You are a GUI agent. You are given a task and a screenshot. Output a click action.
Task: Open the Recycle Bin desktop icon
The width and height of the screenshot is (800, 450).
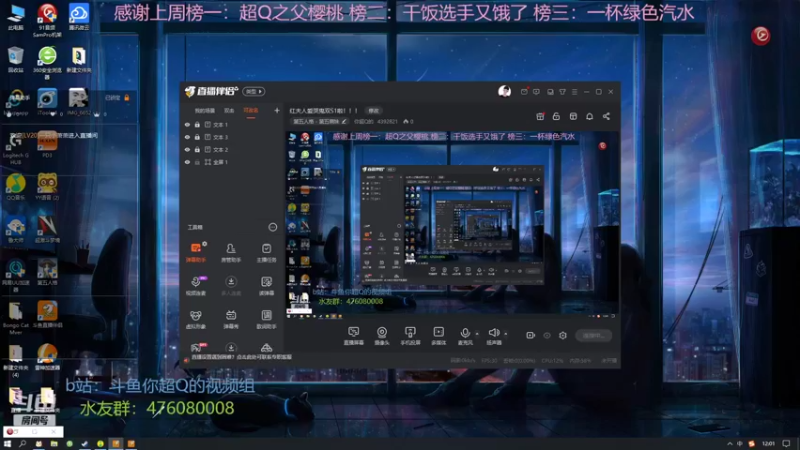[15, 59]
